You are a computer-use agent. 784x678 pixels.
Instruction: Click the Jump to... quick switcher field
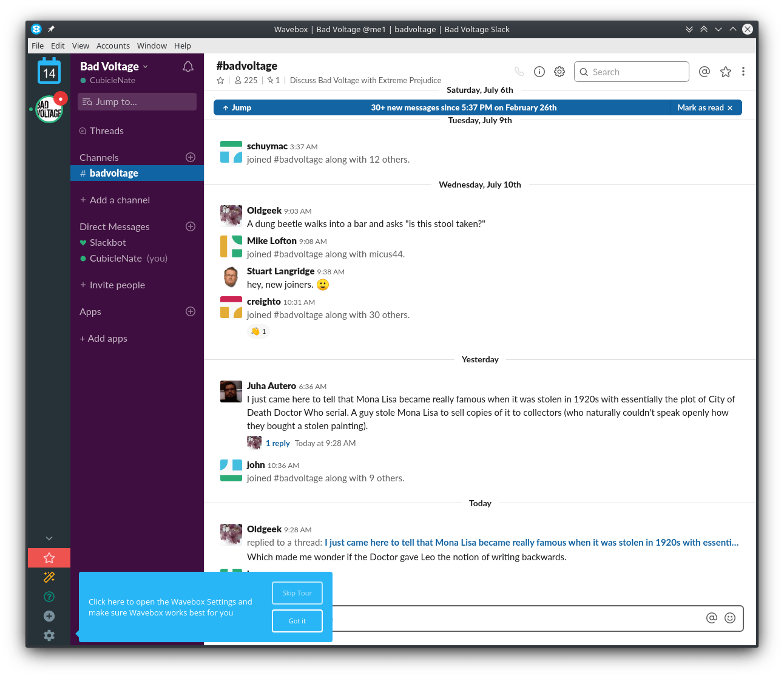pos(137,102)
